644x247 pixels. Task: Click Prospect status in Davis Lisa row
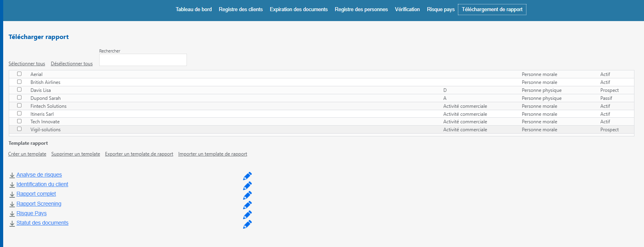click(609, 90)
